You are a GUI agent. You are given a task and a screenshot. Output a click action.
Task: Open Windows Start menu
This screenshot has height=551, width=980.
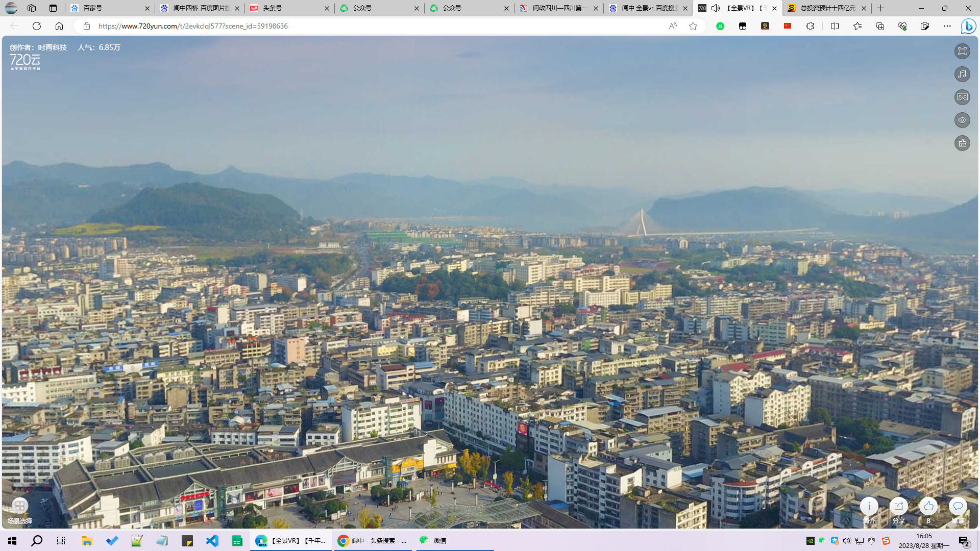(12, 541)
